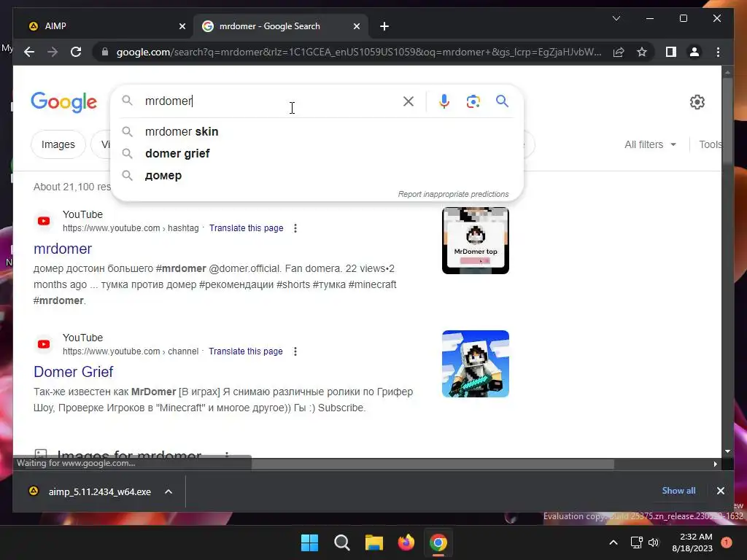Viewport: 747px width, 560px height.
Task: Click Report inappropriate predictions
Action: pyautogui.click(x=453, y=194)
